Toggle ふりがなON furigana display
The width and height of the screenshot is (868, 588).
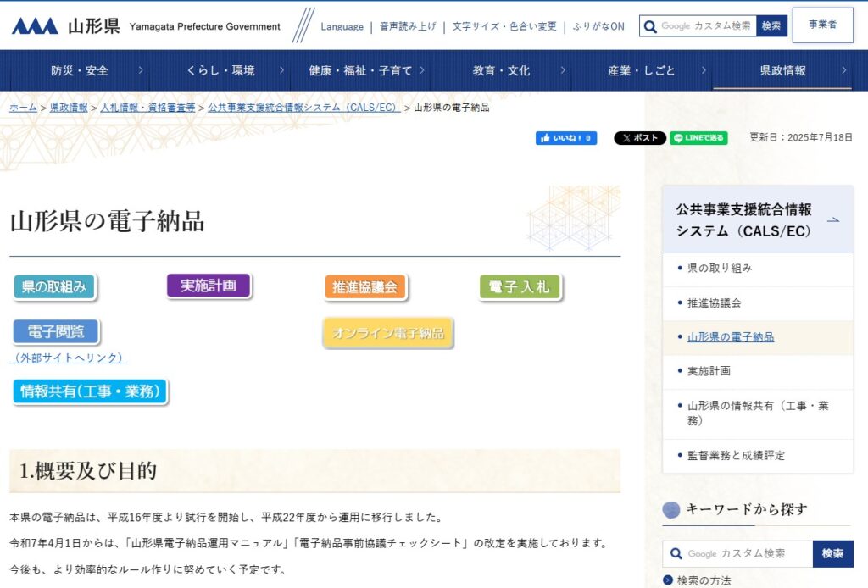tap(598, 26)
